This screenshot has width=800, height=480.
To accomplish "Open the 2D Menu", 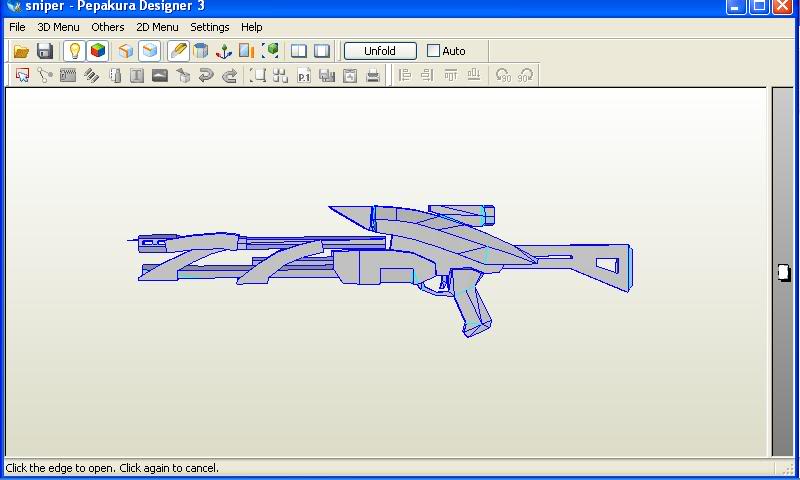I will click(157, 27).
